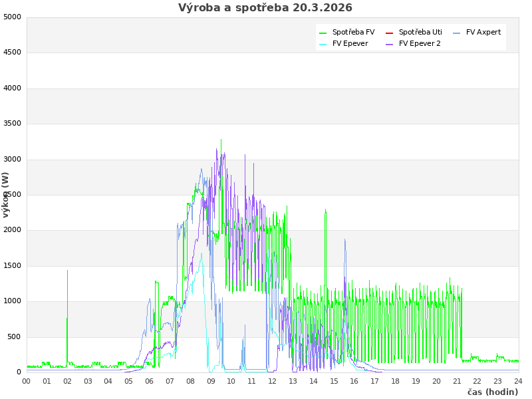Select the FV Epever 2 legend label
The width and height of the screenshot is (532, 399).
(420, 43)
